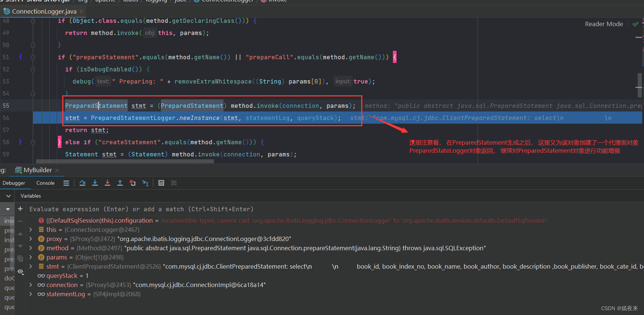Open the thread selector triangle dropdown

pyautogui.click(x=8, y=209)
